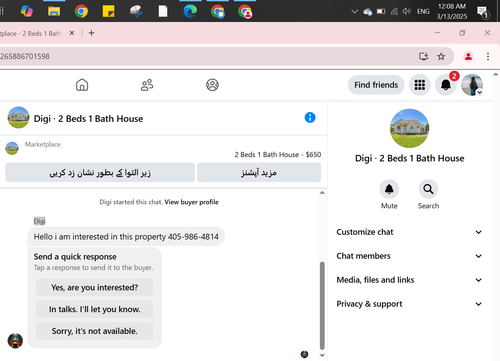
Task: Open the Facebook menu grid icon
Action: point(420,85)
